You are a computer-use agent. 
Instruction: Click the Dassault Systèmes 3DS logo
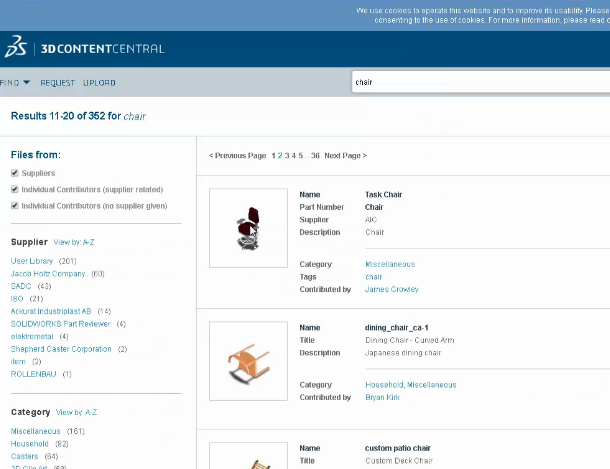pyautogui.click(x=16, y=47)
